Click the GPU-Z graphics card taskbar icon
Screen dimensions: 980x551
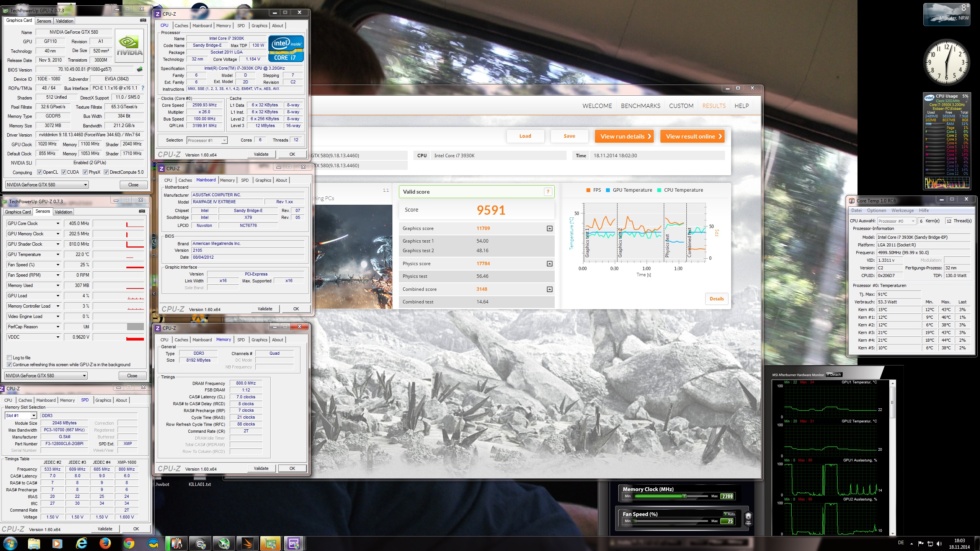pyautogui.click(x=271, y=543)
